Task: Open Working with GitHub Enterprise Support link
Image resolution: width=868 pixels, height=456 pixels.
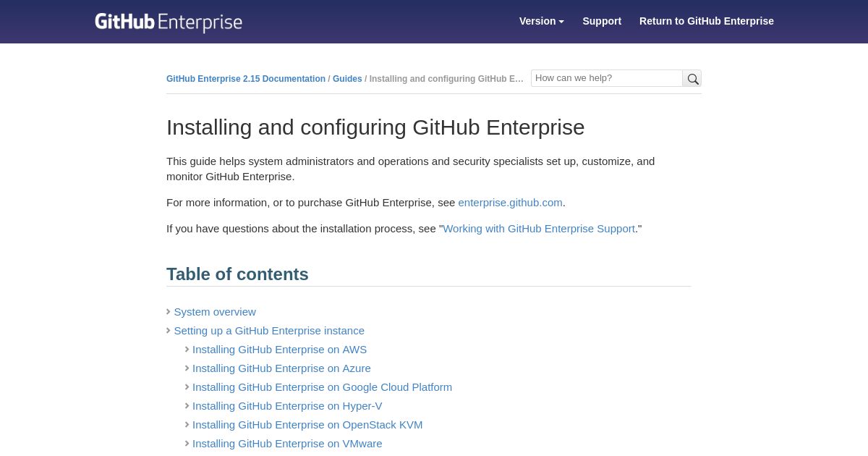Action: pyautogui.click(x=539, y=229)
